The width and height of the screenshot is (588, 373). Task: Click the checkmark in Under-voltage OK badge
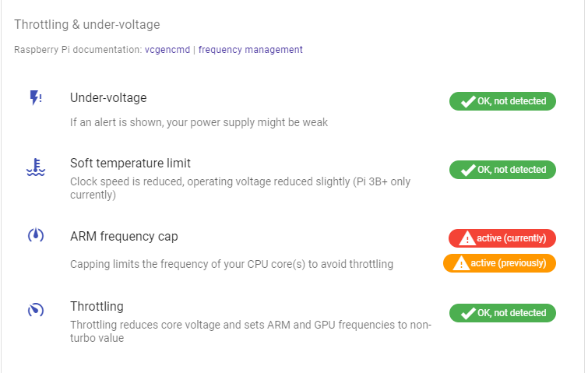pyautogui.click(x=468, y=101)
